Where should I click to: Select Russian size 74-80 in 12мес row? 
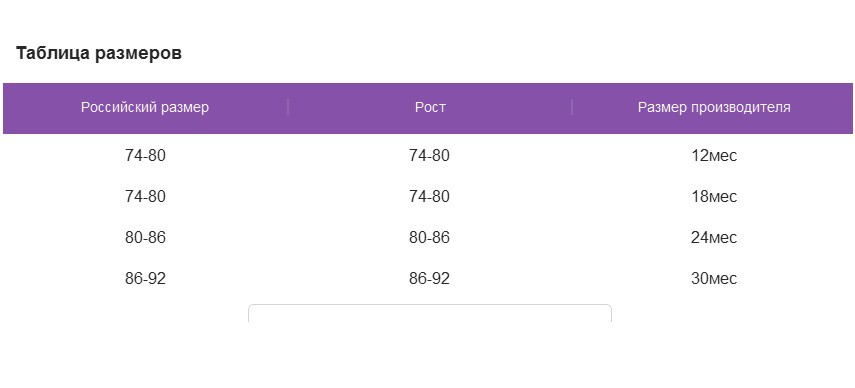coord(145,156)
